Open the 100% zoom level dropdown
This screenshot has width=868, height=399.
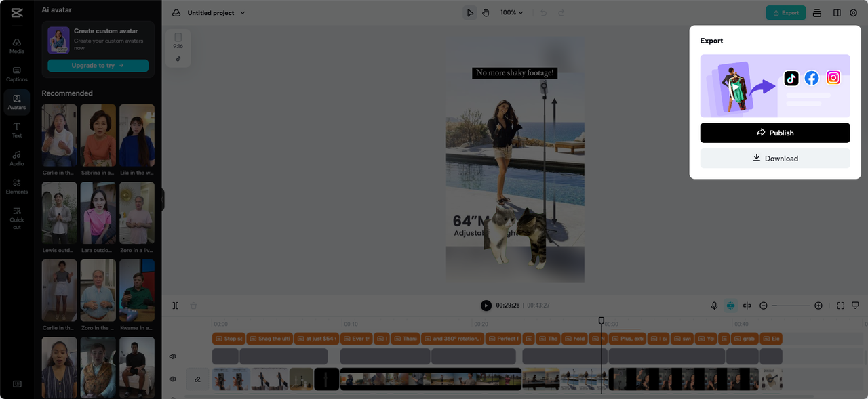pos(511,13)
